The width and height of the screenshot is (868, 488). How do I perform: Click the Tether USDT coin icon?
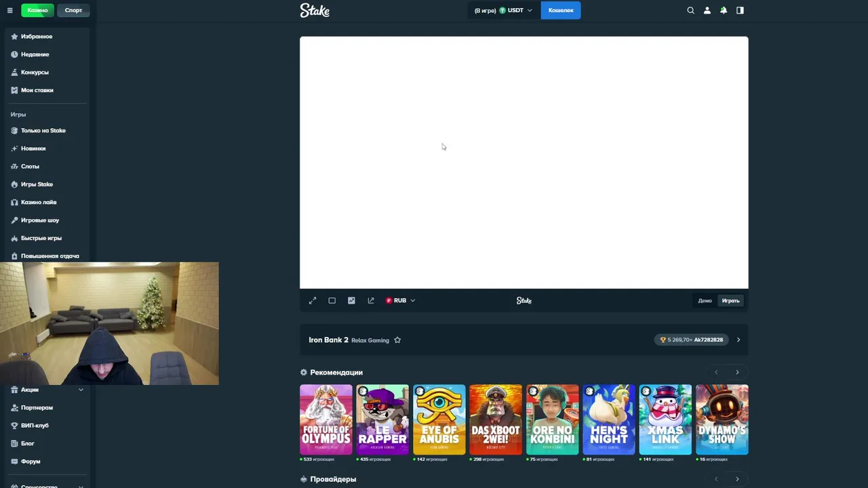coord(502,10)
